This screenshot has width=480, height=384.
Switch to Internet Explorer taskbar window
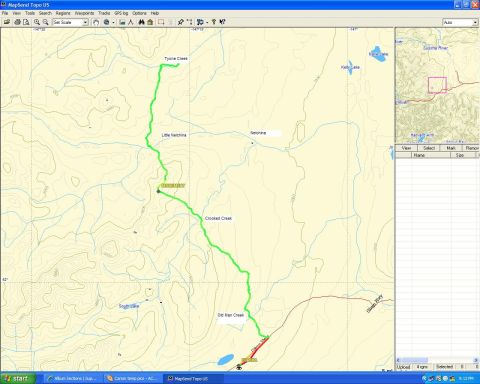tap(73, 378)
